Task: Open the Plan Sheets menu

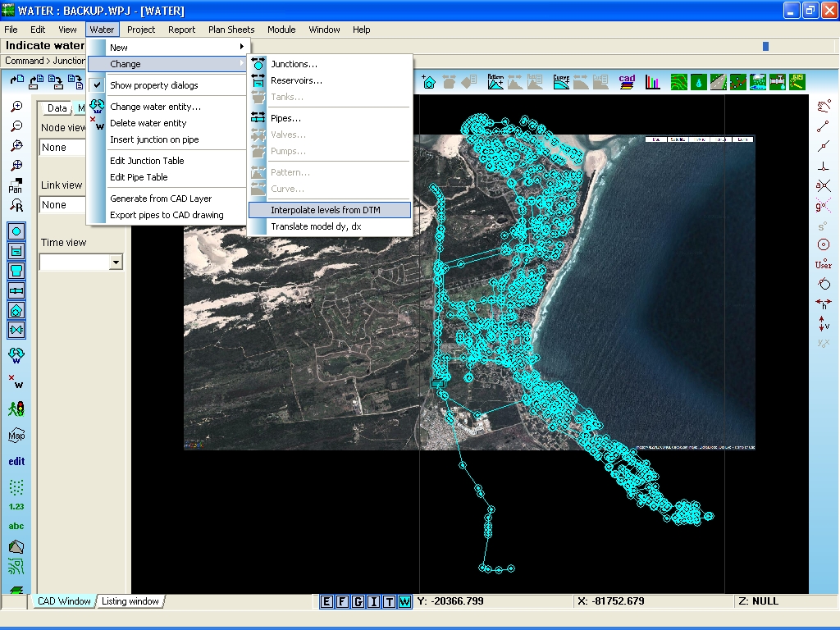Action: (231, 30)
